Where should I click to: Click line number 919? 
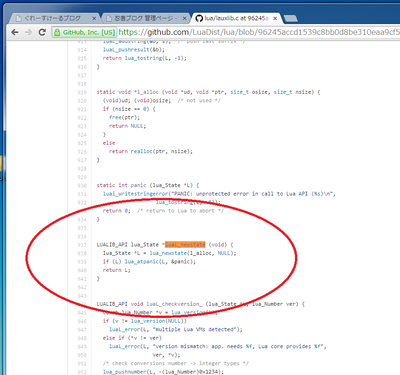(82, 92)
